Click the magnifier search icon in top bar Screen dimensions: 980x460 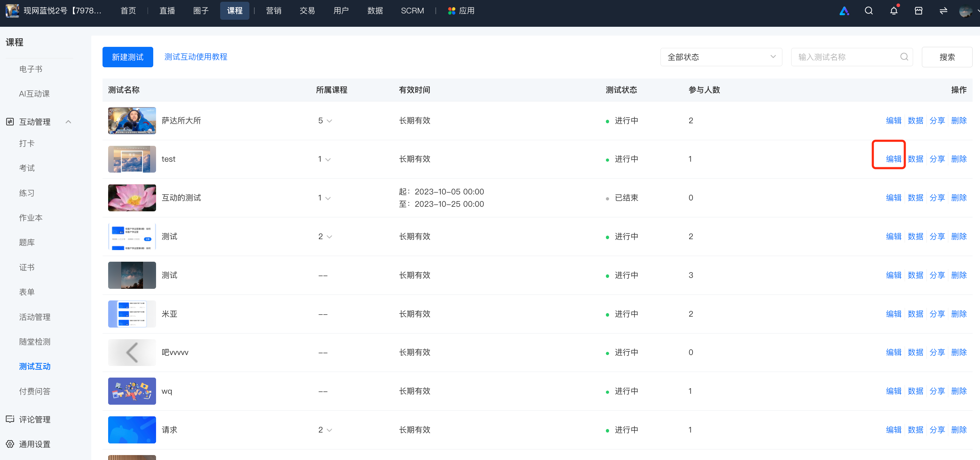pyautogui.click(x=869, y=11)
